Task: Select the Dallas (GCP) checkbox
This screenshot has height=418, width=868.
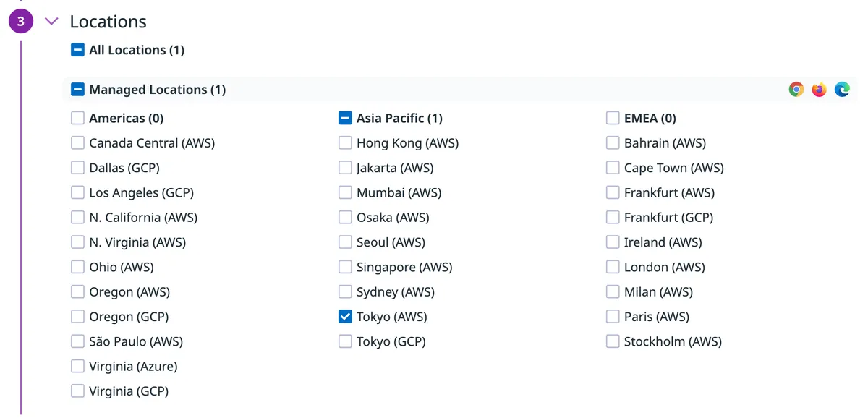Action: 78,168
